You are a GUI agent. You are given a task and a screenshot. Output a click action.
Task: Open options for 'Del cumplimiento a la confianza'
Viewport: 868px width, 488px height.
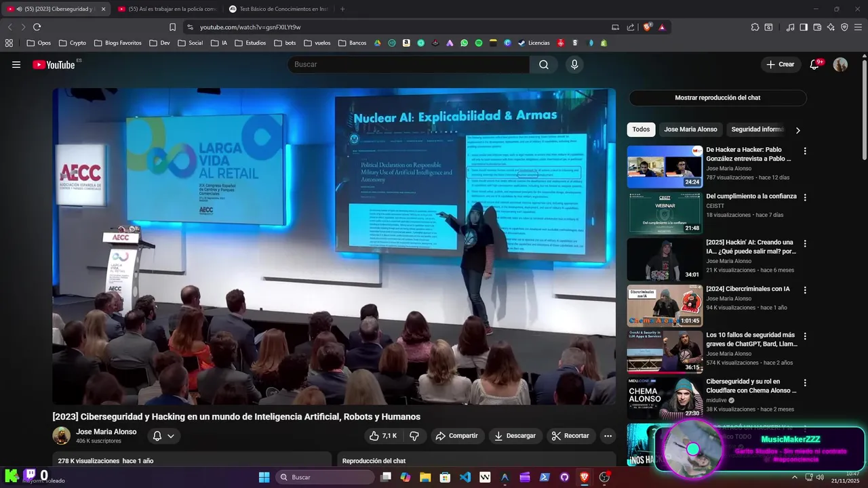(805, 197)
